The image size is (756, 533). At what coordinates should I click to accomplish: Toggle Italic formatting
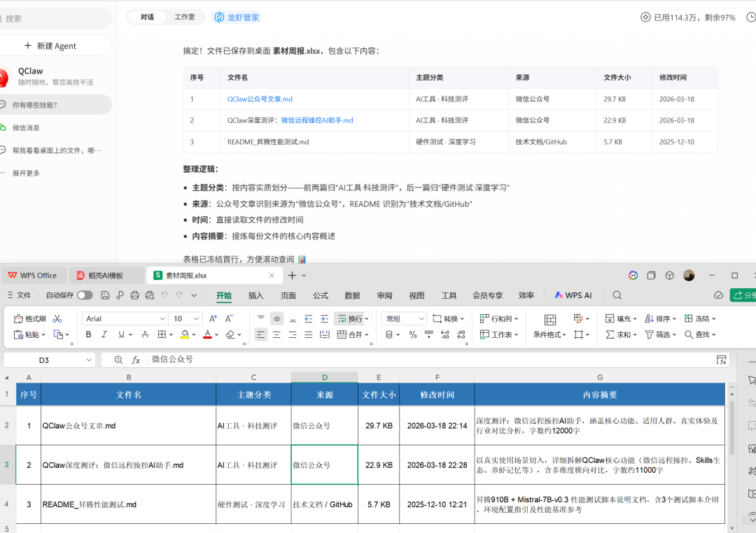pos(104,334)
